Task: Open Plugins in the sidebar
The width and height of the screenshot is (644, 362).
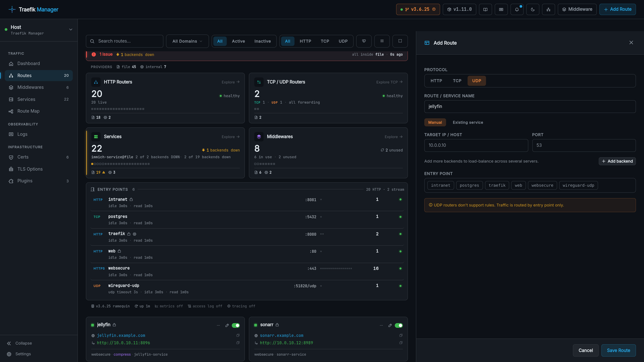Action: (39, 181)
